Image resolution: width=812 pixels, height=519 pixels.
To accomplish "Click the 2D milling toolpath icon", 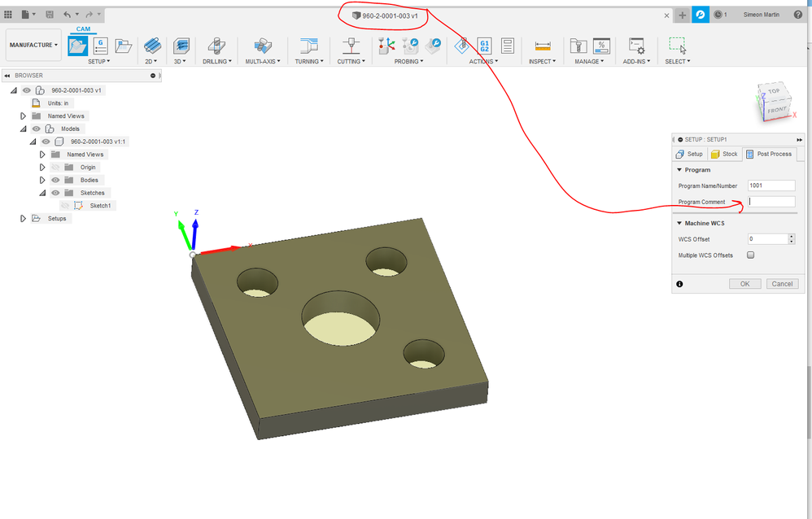I will click(x=152, y=46).
